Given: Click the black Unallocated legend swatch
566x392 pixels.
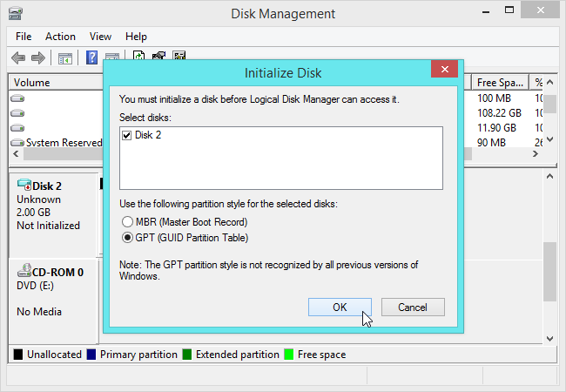Looking at the screenshot, I should [x=17, y=355].
